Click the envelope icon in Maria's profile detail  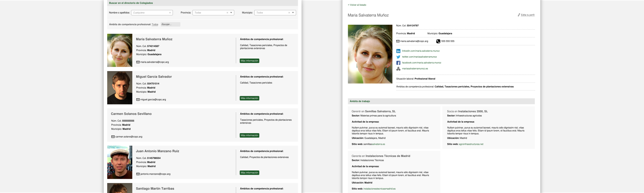(x=398, y=41)
